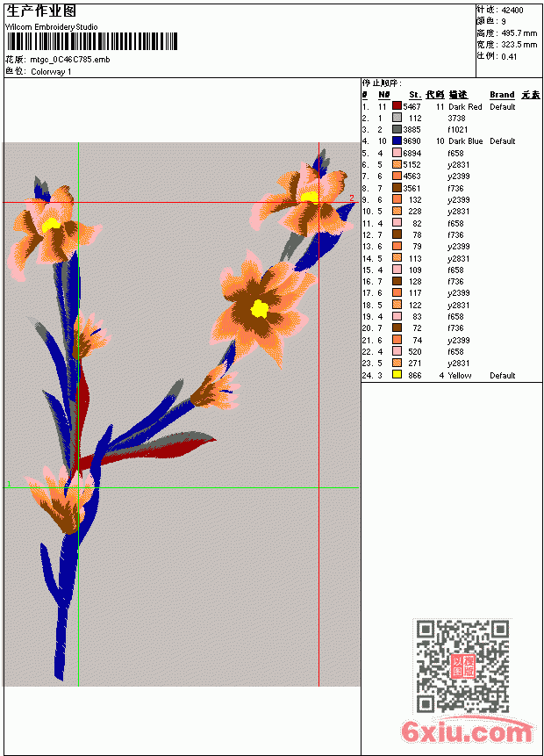Select the Dark Blue swatch in stop 4

(397, 140)
